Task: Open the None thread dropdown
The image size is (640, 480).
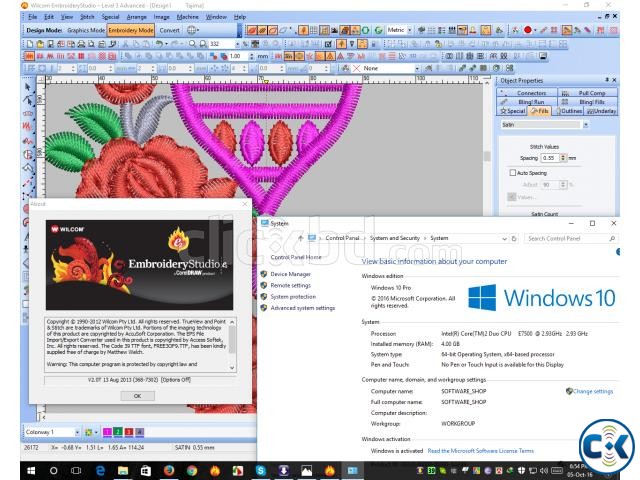Action: [x=417, y=68]
